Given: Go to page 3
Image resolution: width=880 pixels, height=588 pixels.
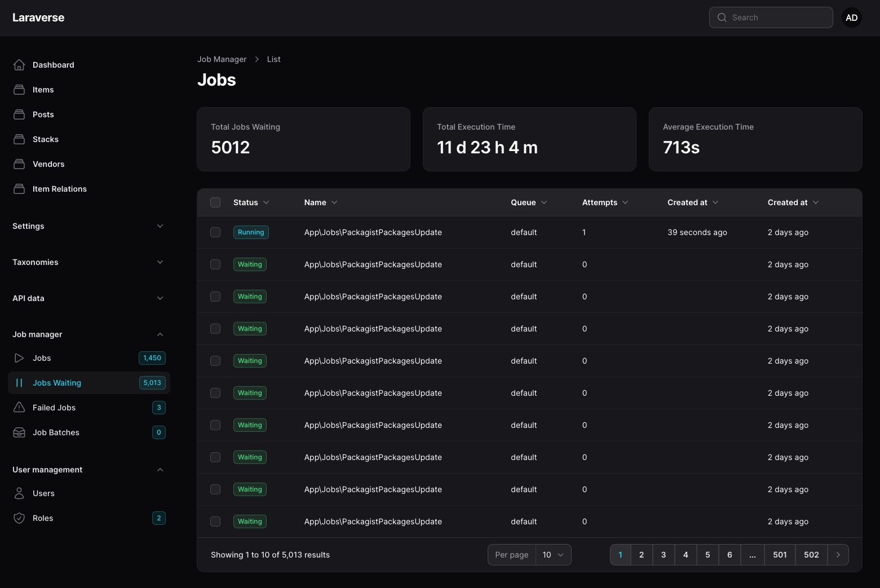Looking at the screenshot, I should (x=664, y=555).
